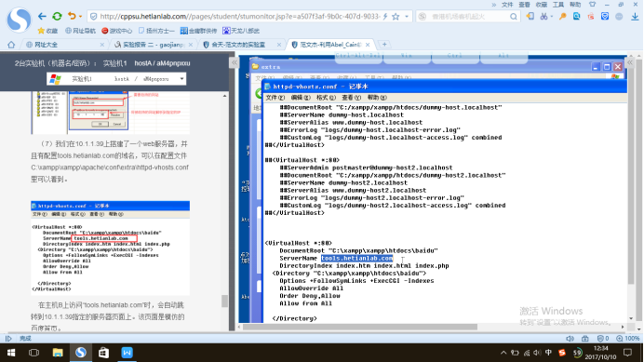Click the orange key password icon
This screenshot has height=362, width=644.
[x=562, y=17]
